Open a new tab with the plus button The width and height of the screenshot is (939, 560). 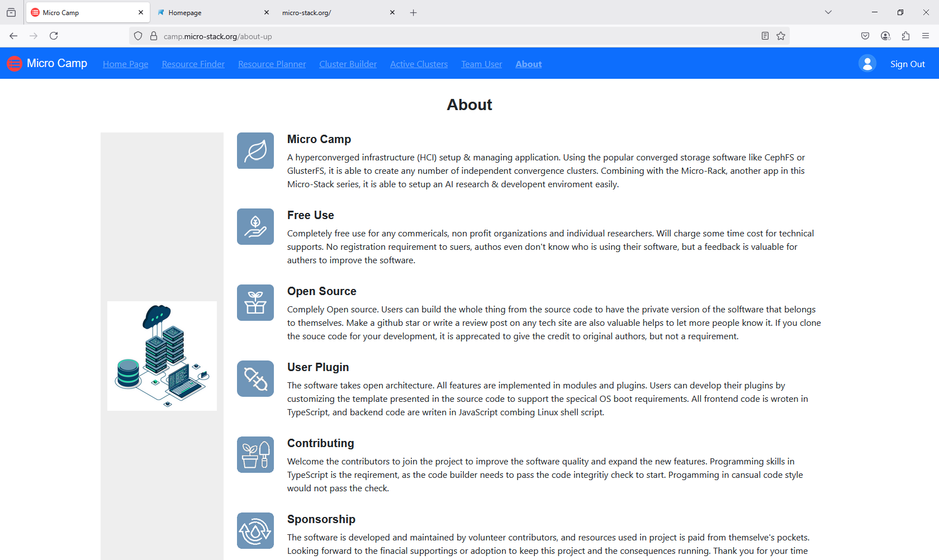click(x=414, y=12)
